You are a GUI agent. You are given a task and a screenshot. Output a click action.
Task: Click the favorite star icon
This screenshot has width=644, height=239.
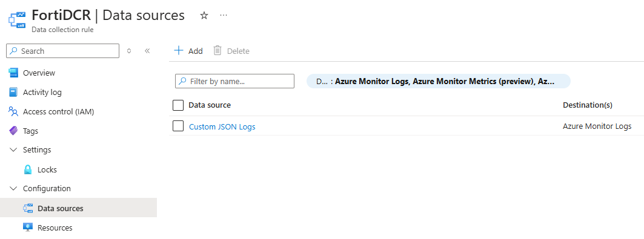tap(204, 16)
